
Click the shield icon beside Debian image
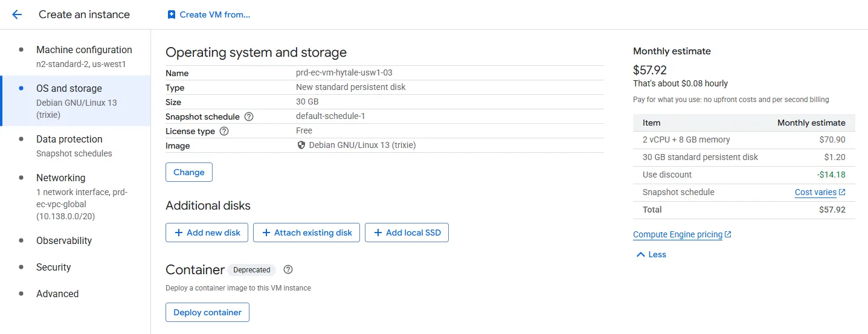pyautogui.click(x=301, y=146)
